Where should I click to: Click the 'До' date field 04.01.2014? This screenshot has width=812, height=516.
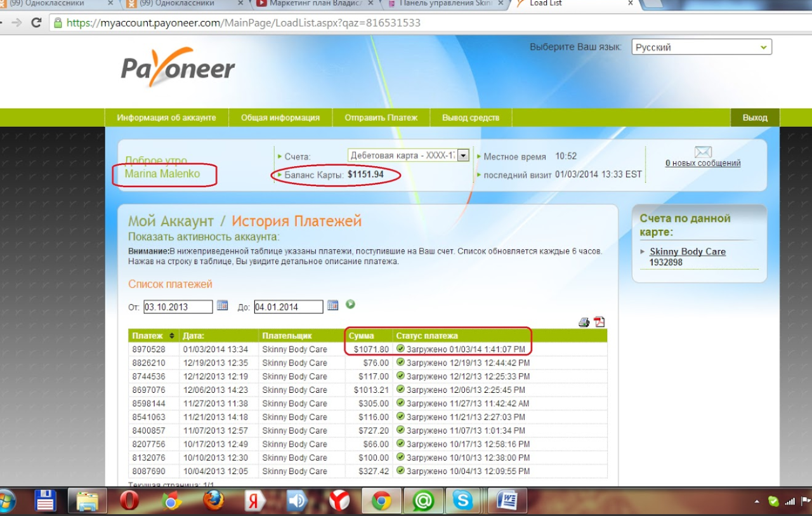(x=289, y=307)
